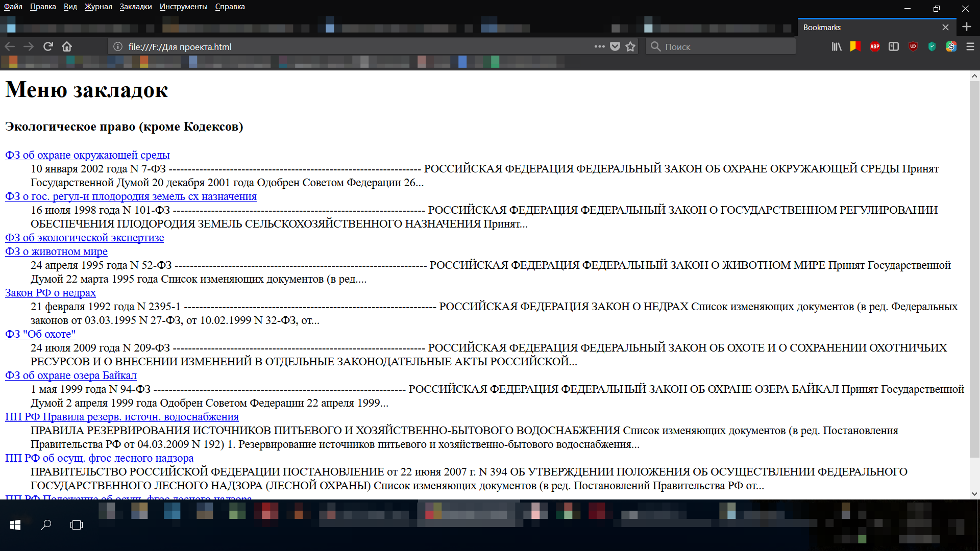Open link ПП РФ Правила резерв. источн. водоснабжения

point(122,417)
